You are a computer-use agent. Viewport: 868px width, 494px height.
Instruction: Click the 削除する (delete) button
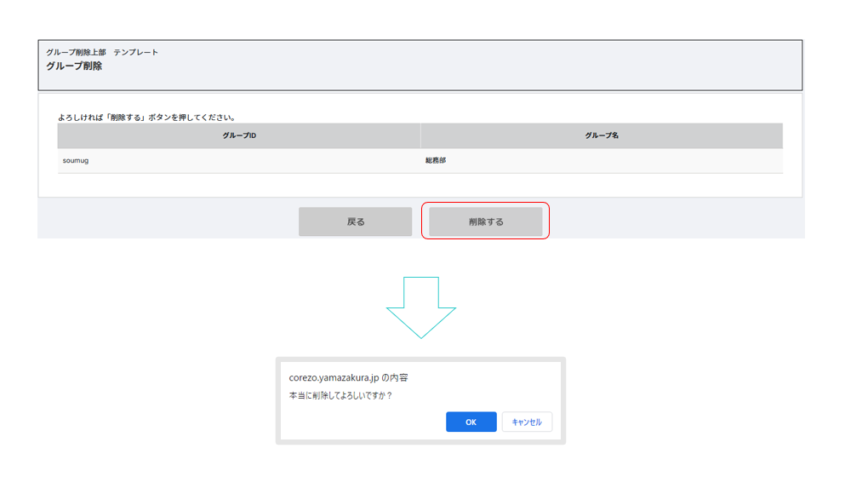pyautogui.click(x=485, y=221)
